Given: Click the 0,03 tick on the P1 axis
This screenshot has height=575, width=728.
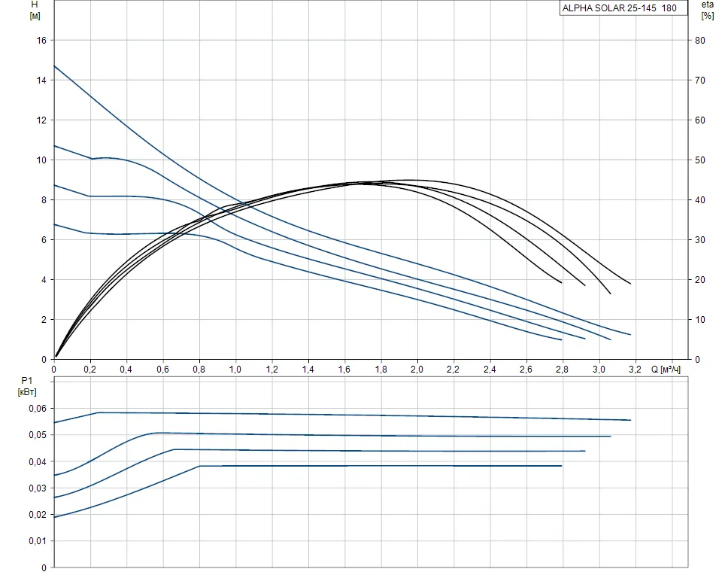Looking at the screenshot, I should 38,488.
